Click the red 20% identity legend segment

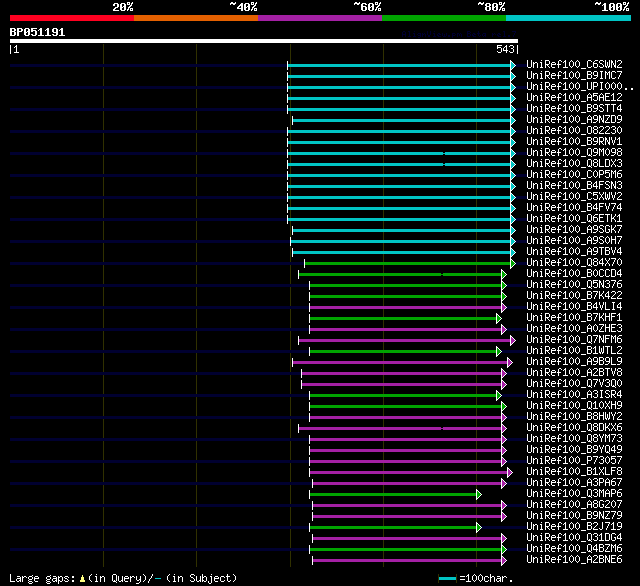tap(72, 18)
